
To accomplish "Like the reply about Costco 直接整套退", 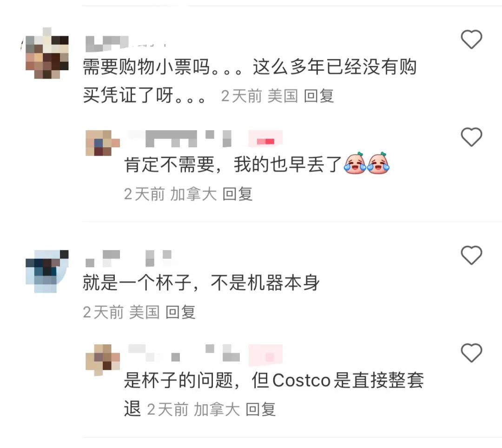I will coord(471,353).
